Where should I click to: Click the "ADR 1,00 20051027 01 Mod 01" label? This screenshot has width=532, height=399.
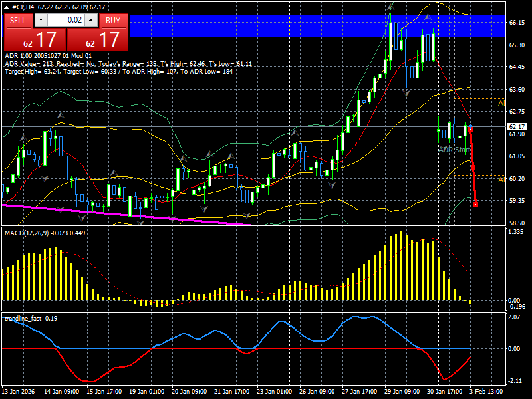[48, 56]
